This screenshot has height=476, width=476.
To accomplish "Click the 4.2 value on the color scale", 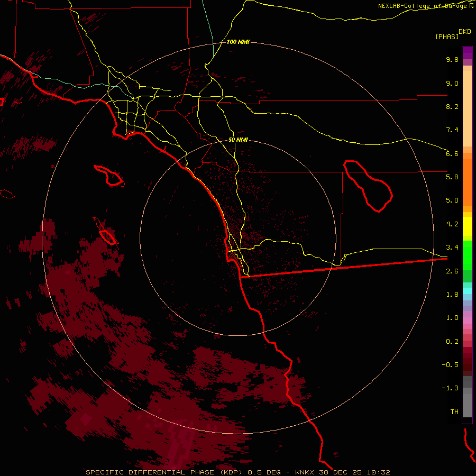I will [452, 224].
